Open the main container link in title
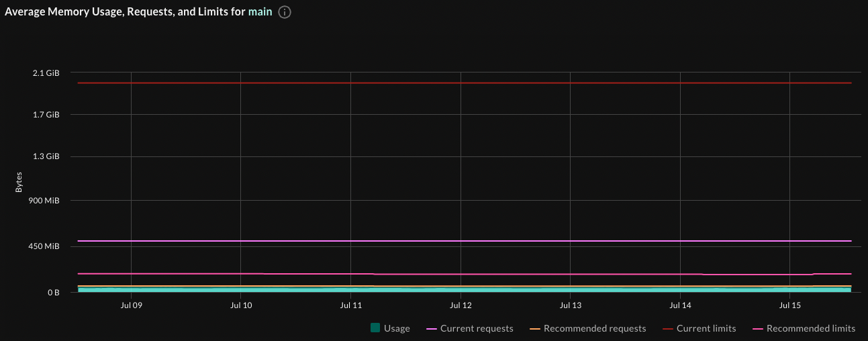The width and height of the screenshot is (868, 341). (260, 13)
